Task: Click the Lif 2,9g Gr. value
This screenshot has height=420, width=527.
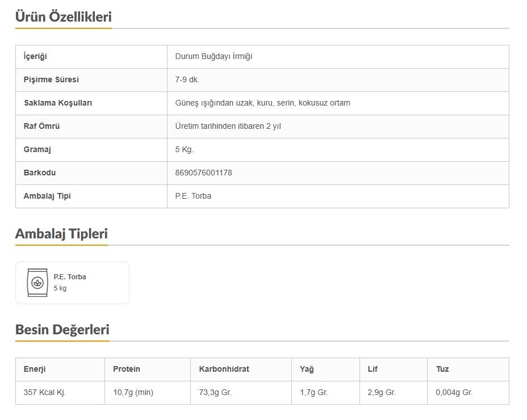Action: coord(382,392)
